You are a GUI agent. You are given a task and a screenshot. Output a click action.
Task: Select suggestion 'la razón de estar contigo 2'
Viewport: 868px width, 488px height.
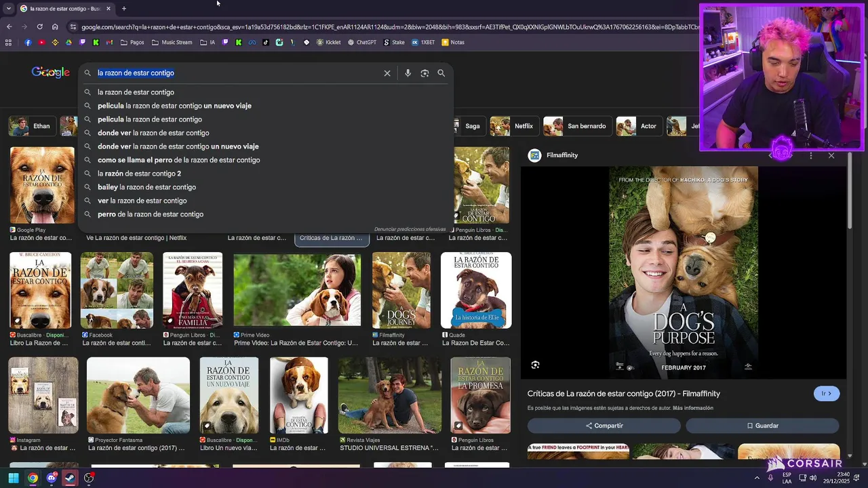pos(139,174)
